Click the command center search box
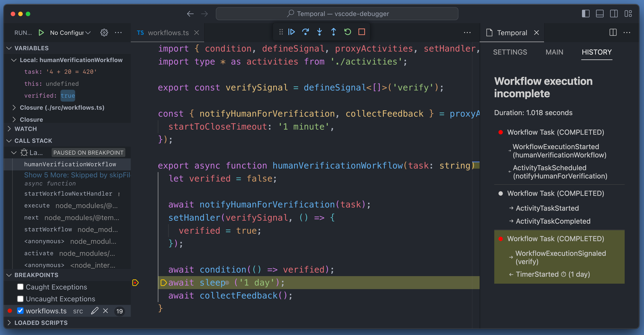644x335 pixels. pyautogui.click(x=337, y=14)
